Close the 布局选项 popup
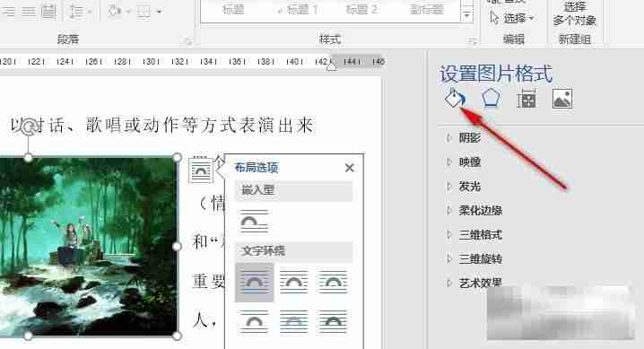 350,168
